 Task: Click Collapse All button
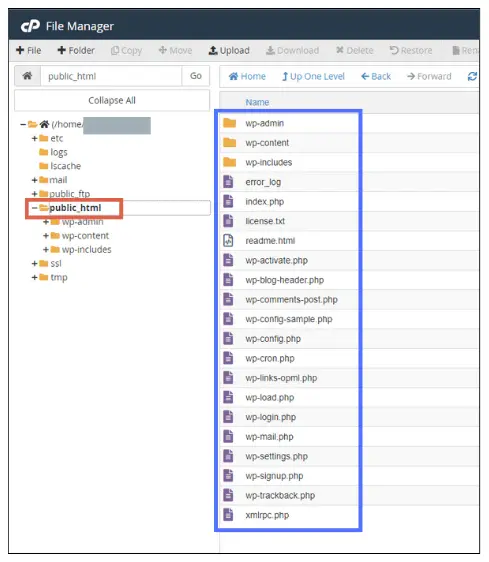[112, 100]
